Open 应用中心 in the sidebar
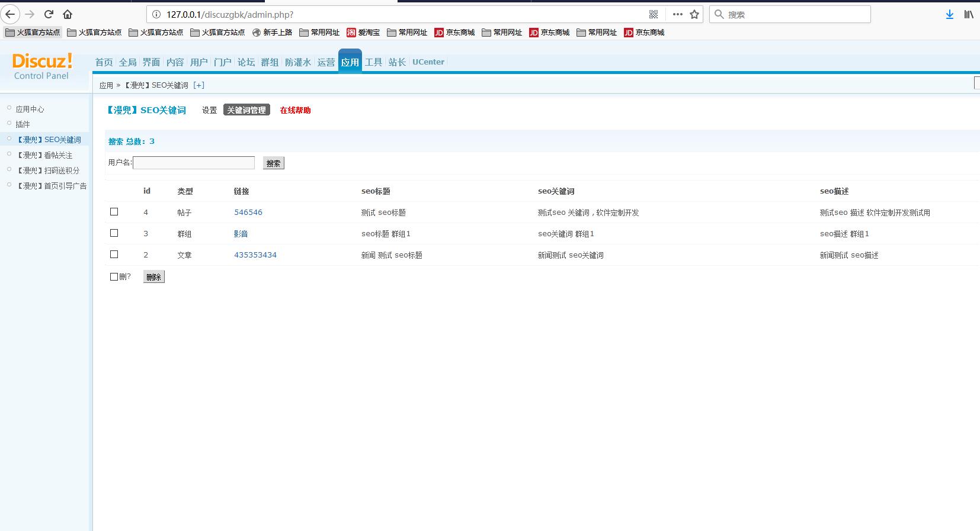Image resolution: width=980 pixels, height=531 pixels. tap(30, 110)
